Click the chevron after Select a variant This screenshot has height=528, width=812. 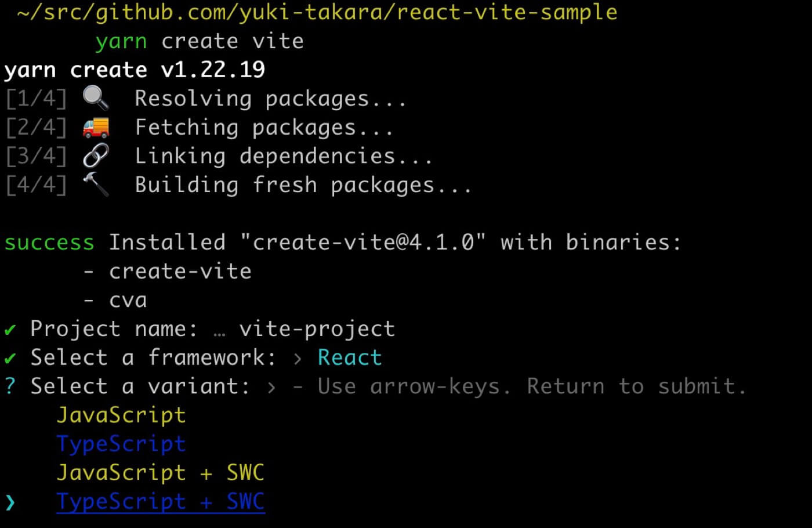pos(271,387)
